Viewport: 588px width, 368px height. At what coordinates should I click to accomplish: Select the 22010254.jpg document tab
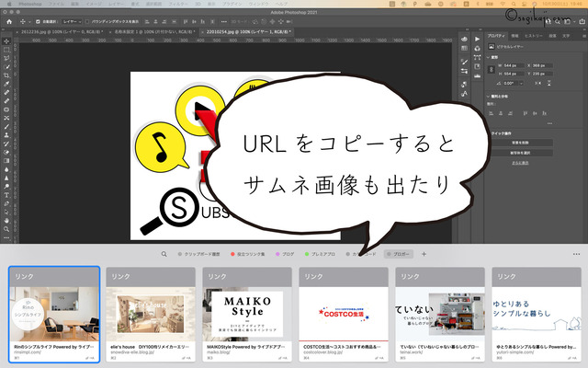[x=247, y=32]
